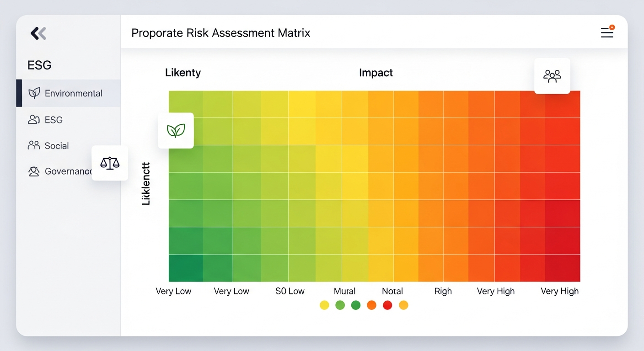Collapse the sidebar using the double-chevron arrows
644x351 pixels.
tap(38, 33)
